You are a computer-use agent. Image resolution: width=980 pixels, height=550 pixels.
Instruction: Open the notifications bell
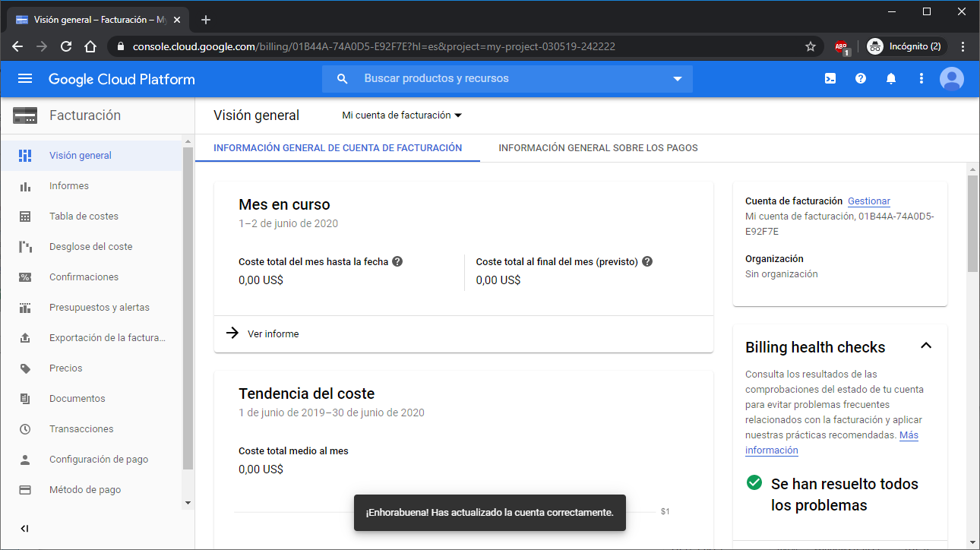pyautogui.click(x=891, y=79)
